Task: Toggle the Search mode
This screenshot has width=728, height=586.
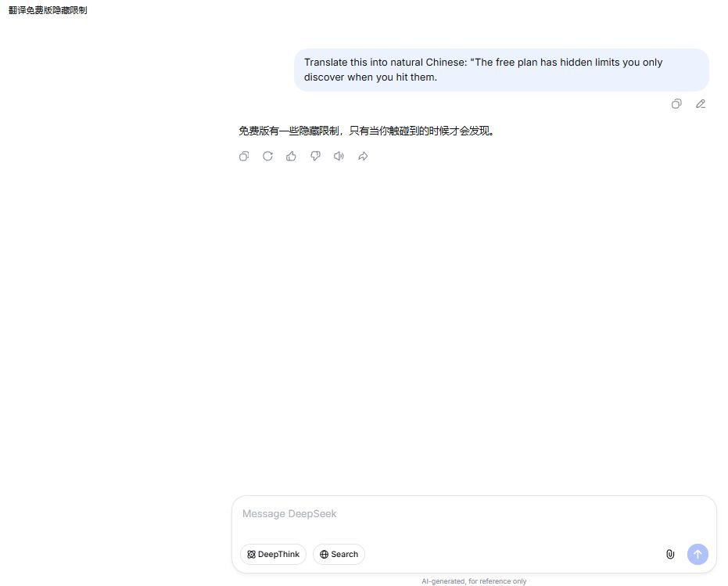Action: pos(339,554)
